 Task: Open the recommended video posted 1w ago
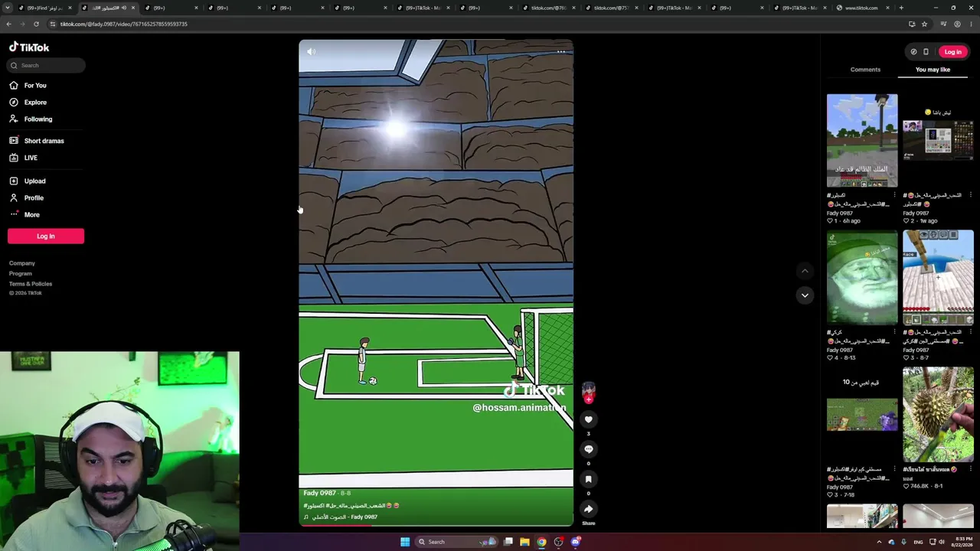[x=938, y=141]
